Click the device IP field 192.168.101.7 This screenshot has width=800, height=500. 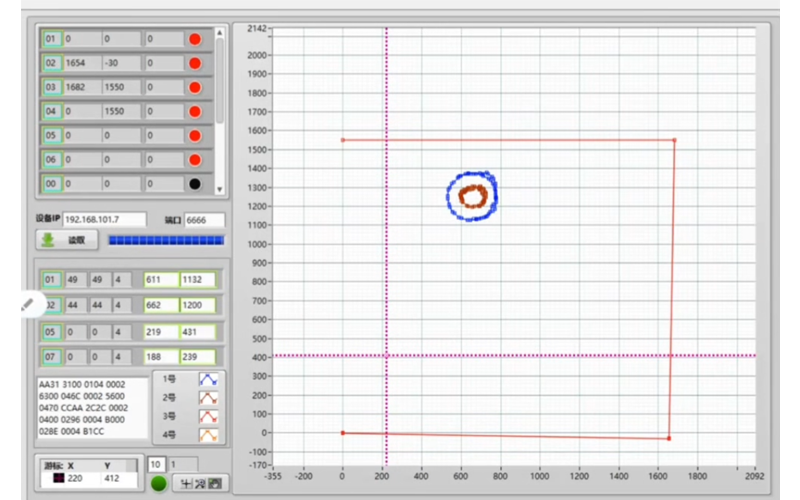[x=104, y=219]
